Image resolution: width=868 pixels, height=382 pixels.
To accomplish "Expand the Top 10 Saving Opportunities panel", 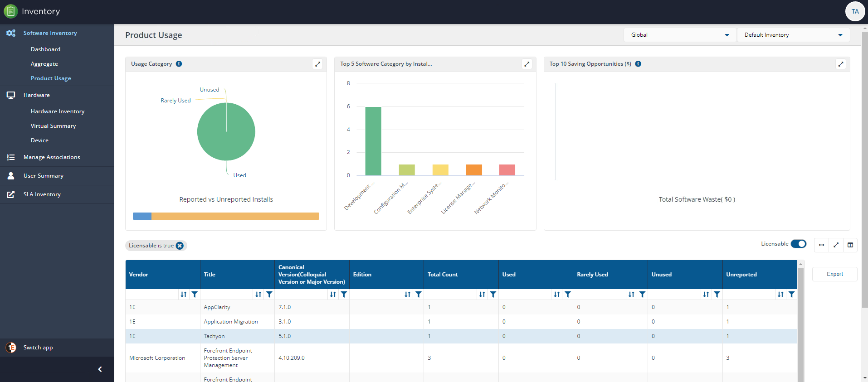I will tap(841, 64).
